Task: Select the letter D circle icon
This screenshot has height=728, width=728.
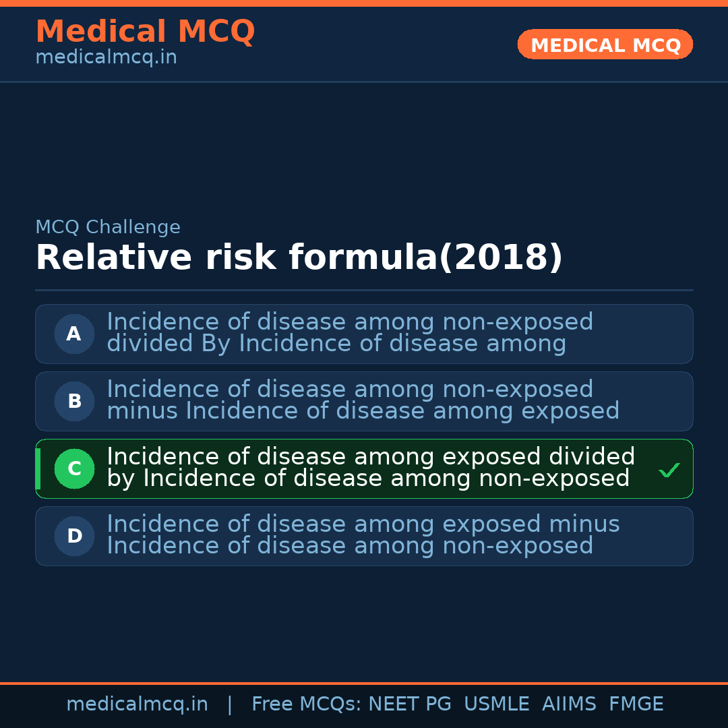Action: coord(74,536)
